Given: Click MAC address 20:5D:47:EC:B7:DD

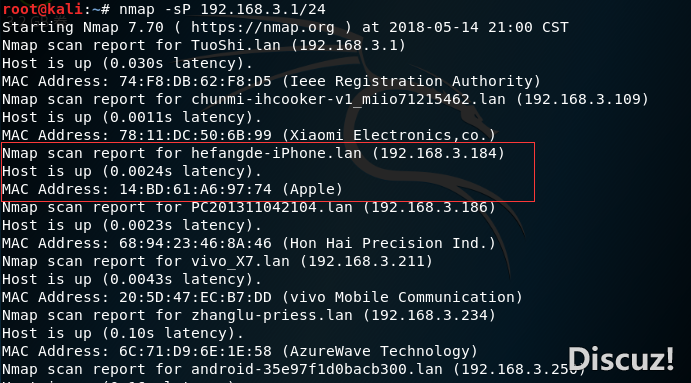Looking at the screenshot, I should click(195, 297).
